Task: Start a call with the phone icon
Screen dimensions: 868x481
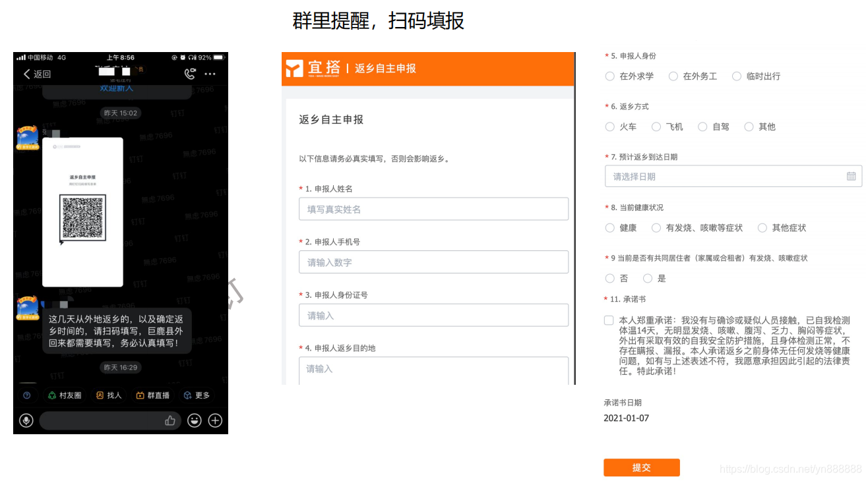Action: pos(190,74)
